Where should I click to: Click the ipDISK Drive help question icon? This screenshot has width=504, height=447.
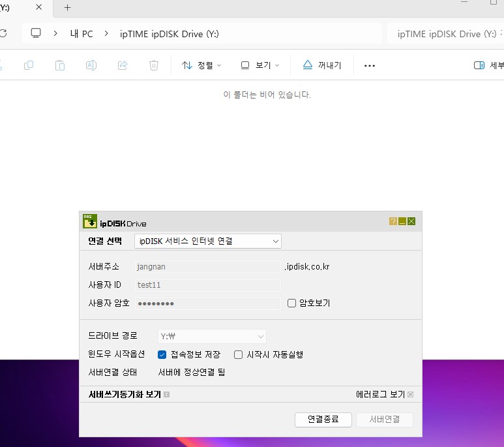[393, 221]
